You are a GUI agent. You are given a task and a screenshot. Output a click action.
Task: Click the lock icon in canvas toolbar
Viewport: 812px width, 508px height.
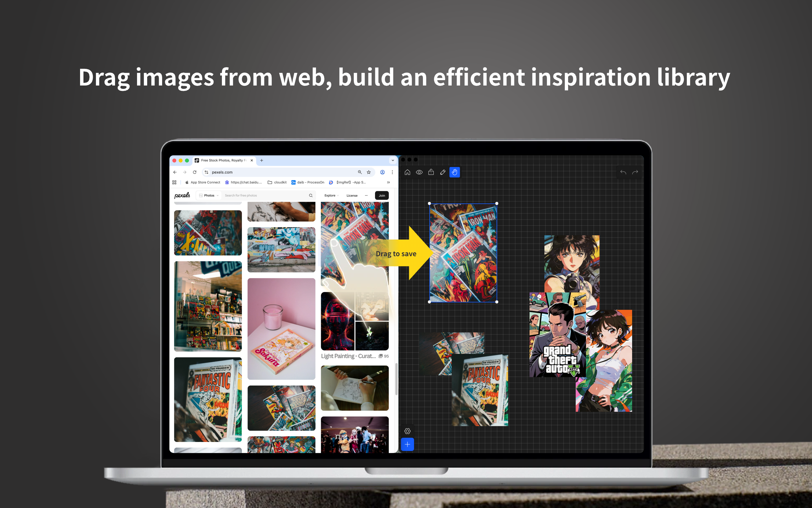pyautogui.click(x=431, y=172)
